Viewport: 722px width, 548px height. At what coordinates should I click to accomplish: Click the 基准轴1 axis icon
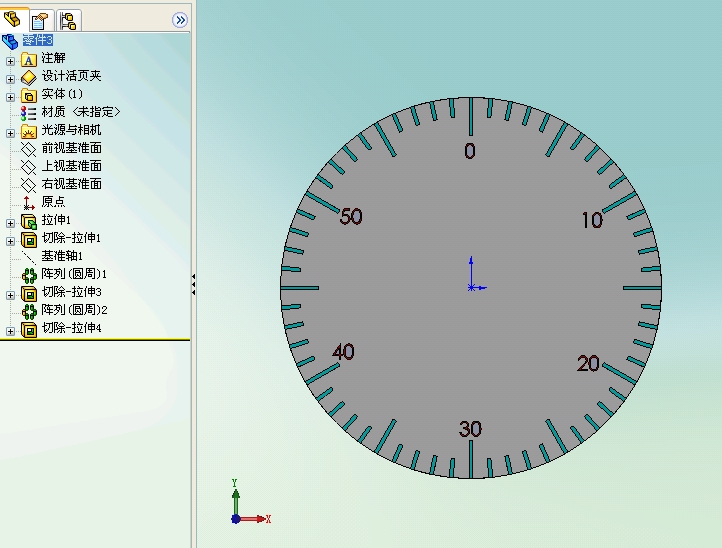pyautogui.click(x=29, y=257)
